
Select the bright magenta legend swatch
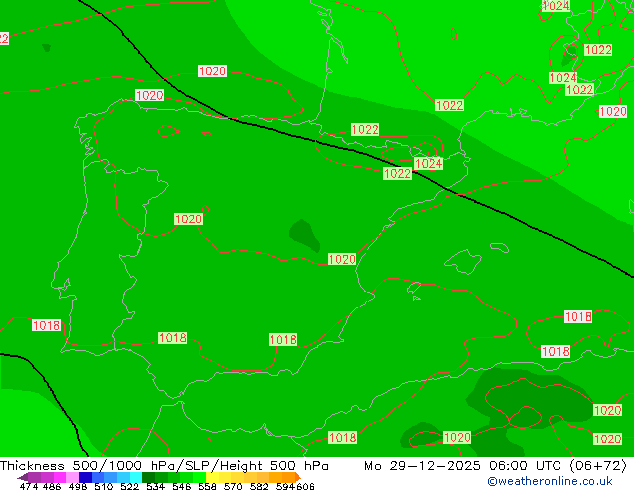click(60, 477)
